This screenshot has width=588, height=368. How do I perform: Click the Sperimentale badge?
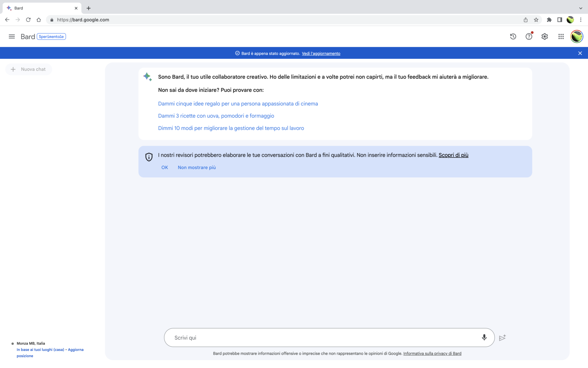[51, 36]
